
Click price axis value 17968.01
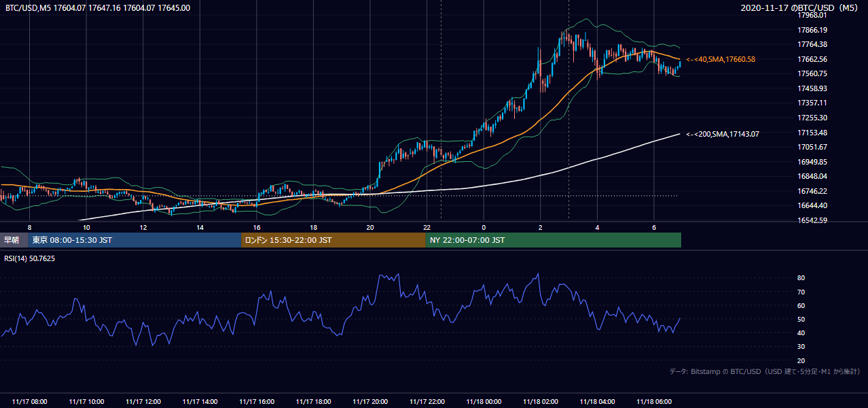click(812, 15)
